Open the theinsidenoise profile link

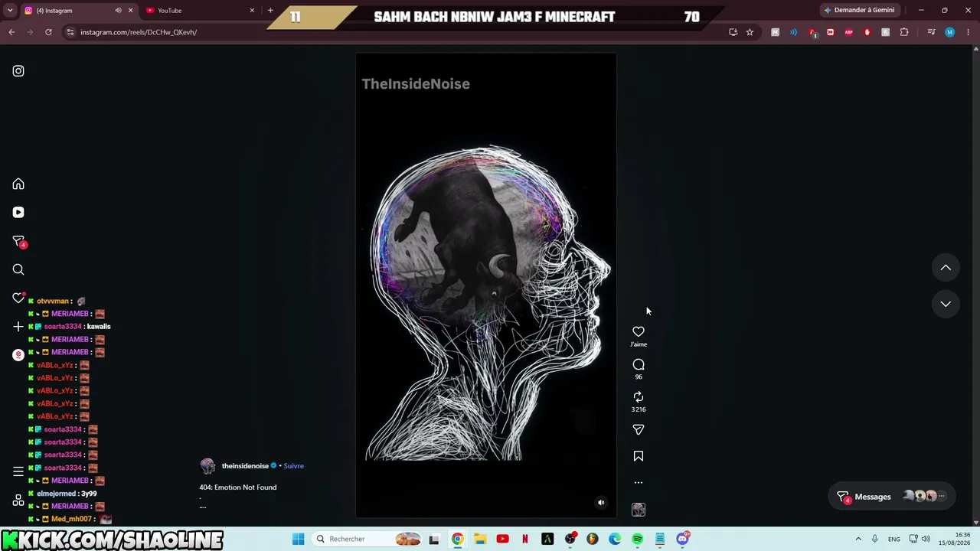[245, 466]
